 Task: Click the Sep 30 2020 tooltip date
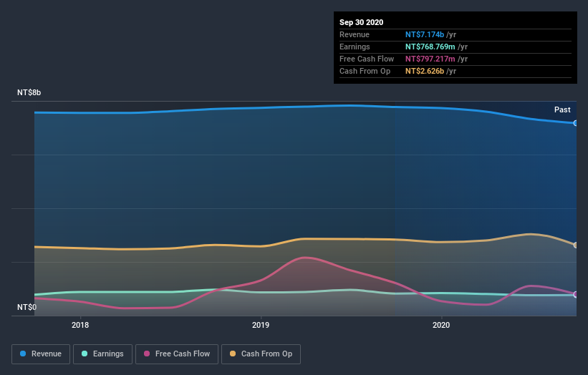(361, 22)
